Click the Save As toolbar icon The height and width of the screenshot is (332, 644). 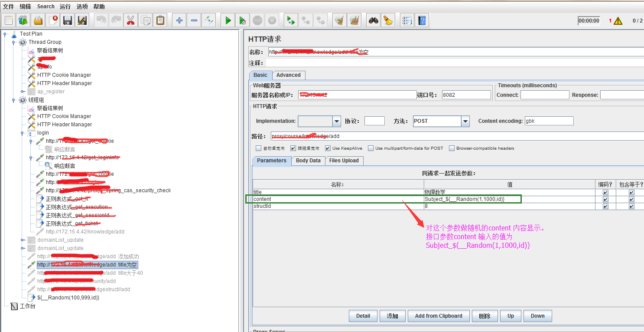click(x=82, y=20)
